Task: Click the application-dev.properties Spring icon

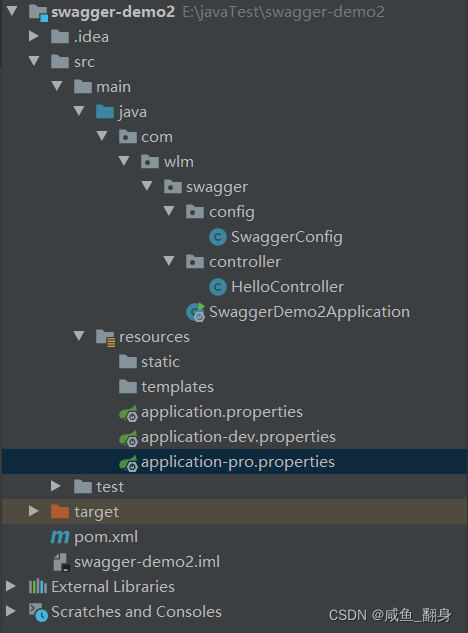Action: point(128,438)
